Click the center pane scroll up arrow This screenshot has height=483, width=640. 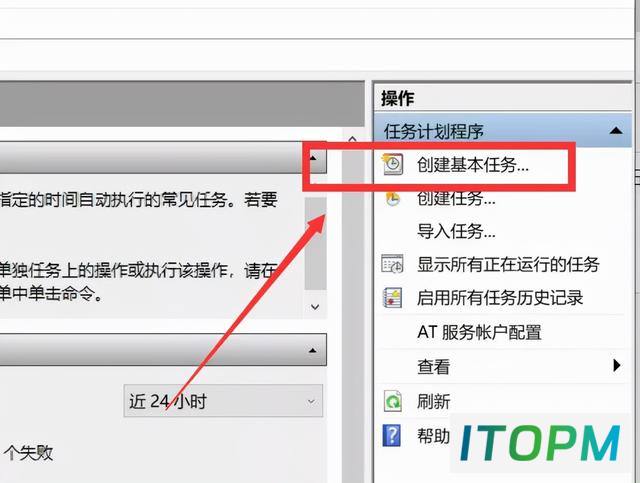tap(352, 139)
